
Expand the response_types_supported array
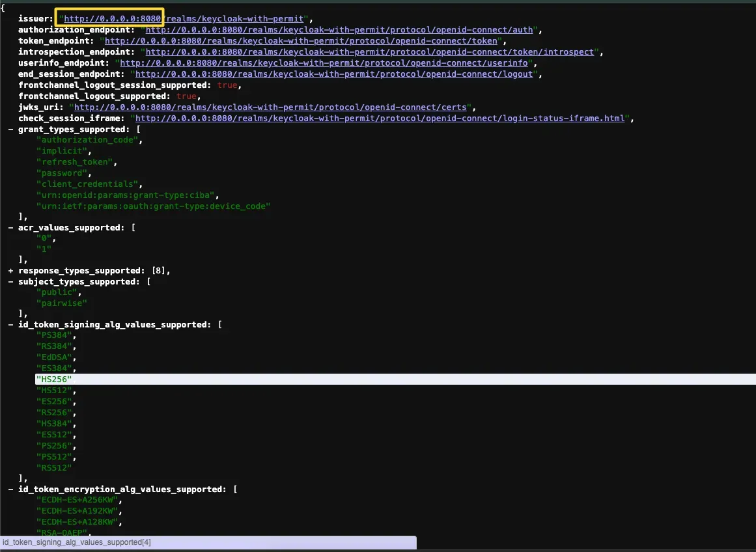point(11,271)
